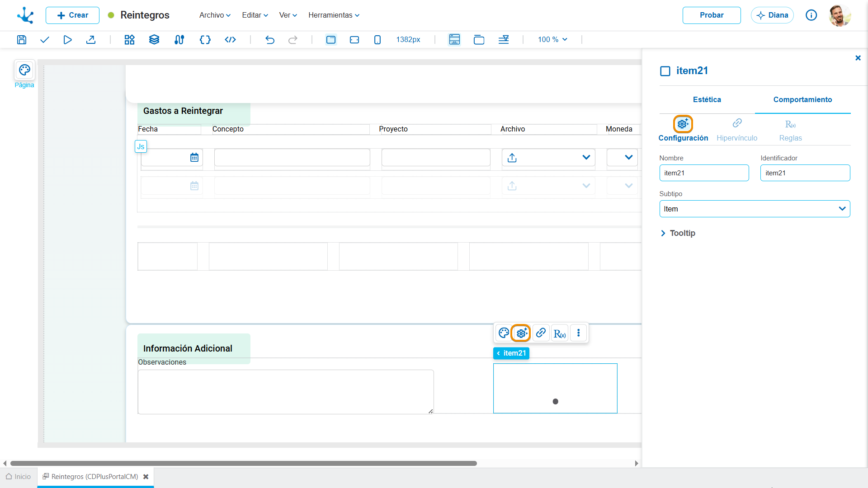Click the item21 breadcrumb tag
The image size is (868, 488).
tap(511, 353)
